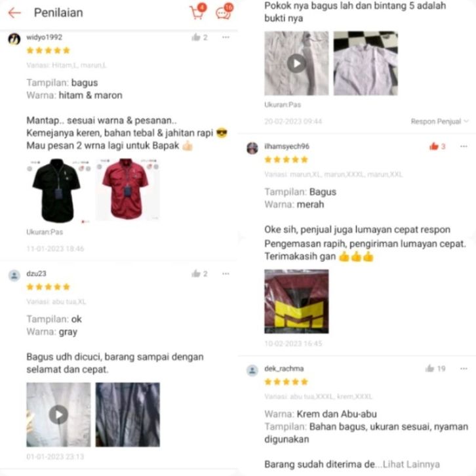This screenshot has height=476, width=476.
Task: View the maroon package review photo
Action: click(x=296, y=302)
